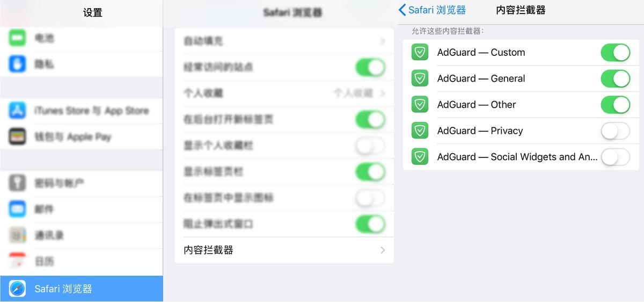Screen dimensions: 644x302
Task: Turn off AdGuard — Other switch
Action: [615, 105]
